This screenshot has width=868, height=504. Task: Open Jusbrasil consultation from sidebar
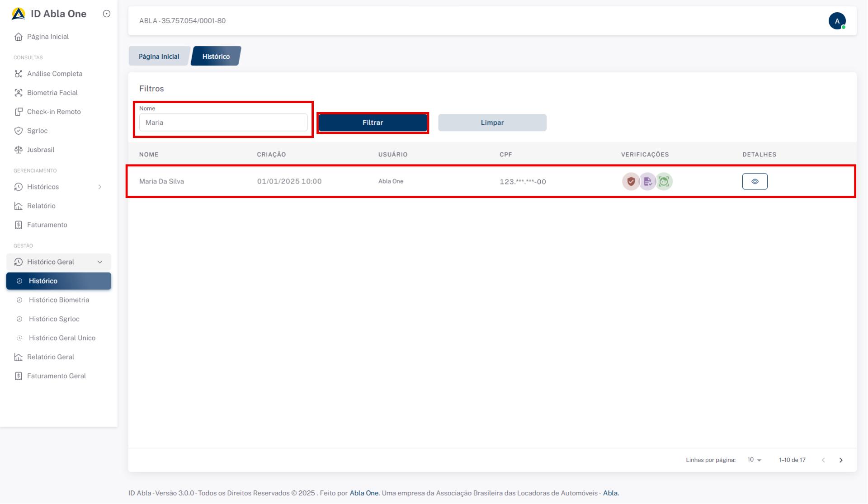(x=40, y=150)
